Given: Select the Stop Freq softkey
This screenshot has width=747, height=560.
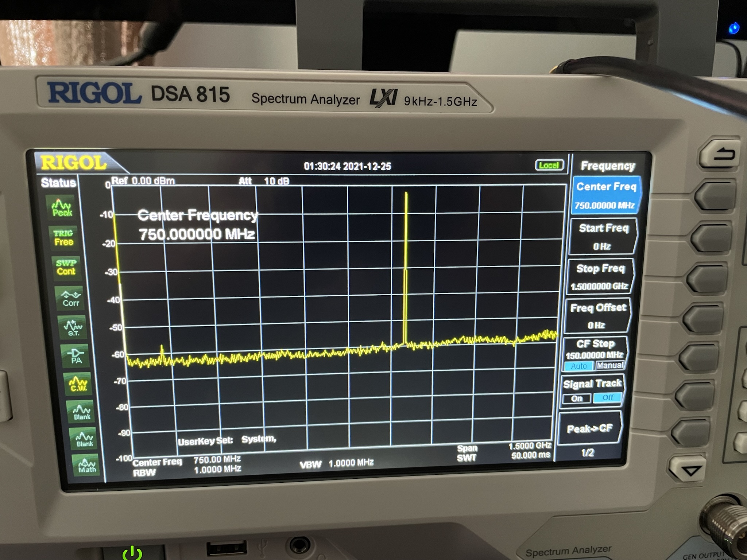Looking at the screenshot, I should [600, 276].
